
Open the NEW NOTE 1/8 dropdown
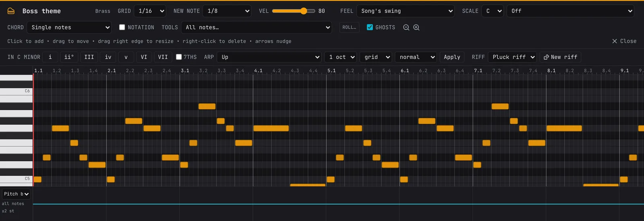(227, 11)
